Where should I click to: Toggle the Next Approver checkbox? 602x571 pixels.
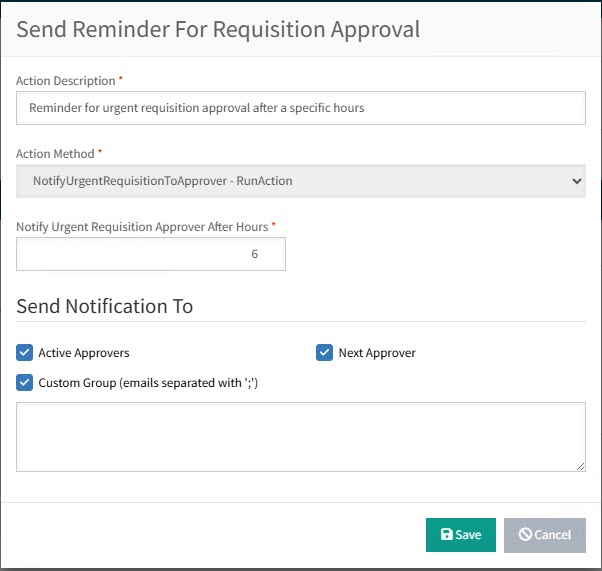pos(324,353)
